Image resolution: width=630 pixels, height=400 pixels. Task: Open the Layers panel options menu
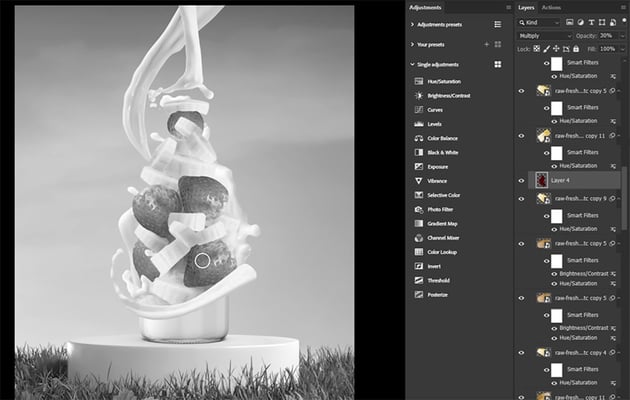click(624, 7)
